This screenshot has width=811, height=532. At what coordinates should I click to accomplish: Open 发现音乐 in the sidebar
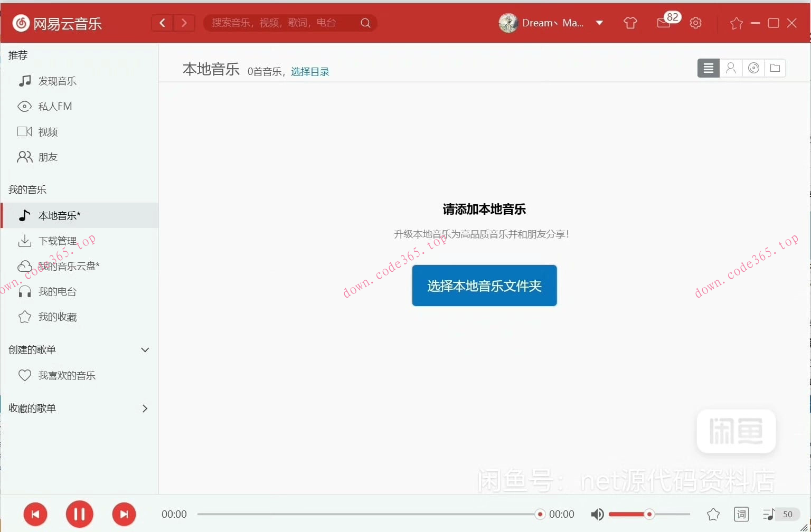coord(57,81)
